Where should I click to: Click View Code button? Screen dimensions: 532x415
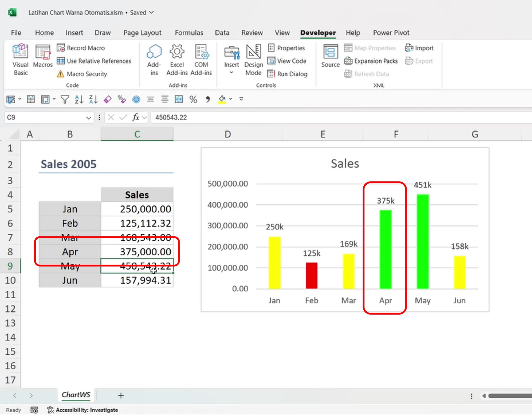pyautogui.click(x=287, y=61)
